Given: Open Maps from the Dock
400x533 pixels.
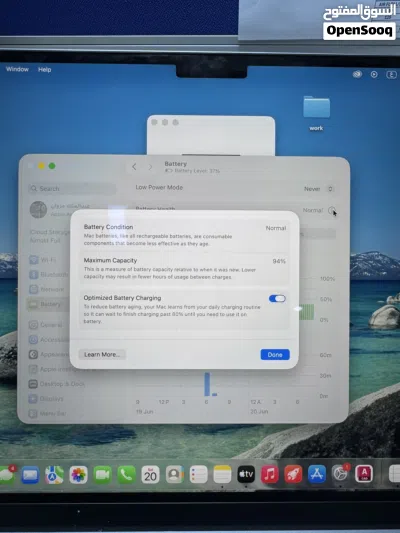Looking at the screenshot, I should pos(54,475).
